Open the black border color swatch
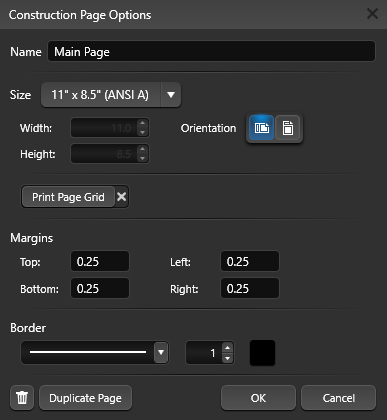This screenshot has width=387, height=420. point(263,353)
